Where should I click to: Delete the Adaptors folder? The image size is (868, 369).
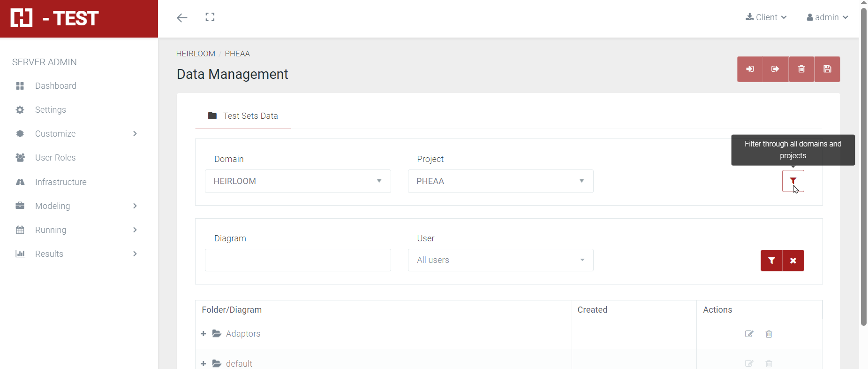[x=769, y=334]
